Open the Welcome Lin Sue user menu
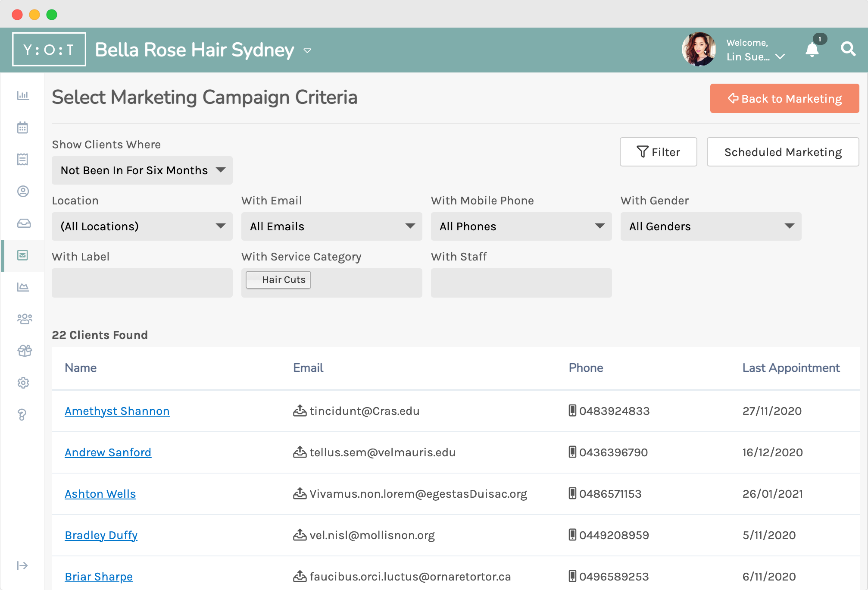This screenshot has height=590, width=868. tap(755, 50)
